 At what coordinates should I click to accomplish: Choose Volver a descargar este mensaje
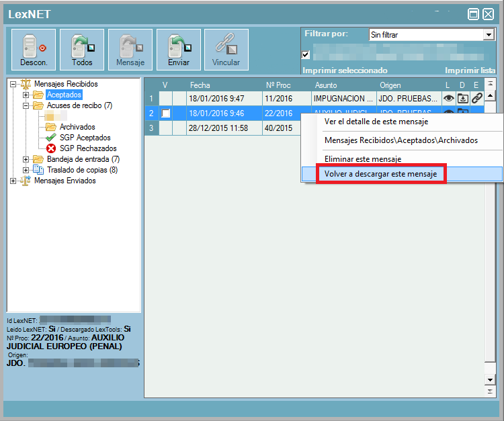click(x=380, y=174)
